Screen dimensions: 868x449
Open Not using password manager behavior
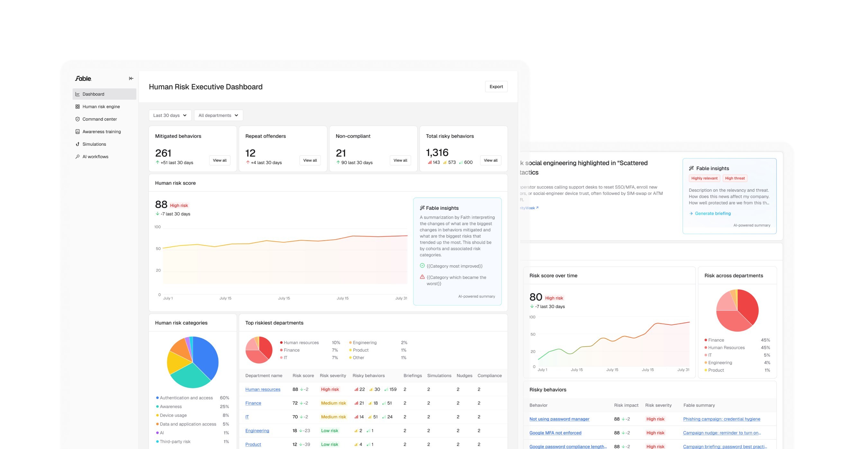[x=559, y=419]
